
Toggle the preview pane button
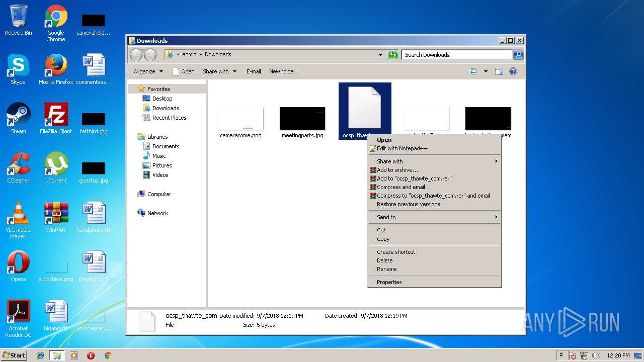tap(499, 71)
